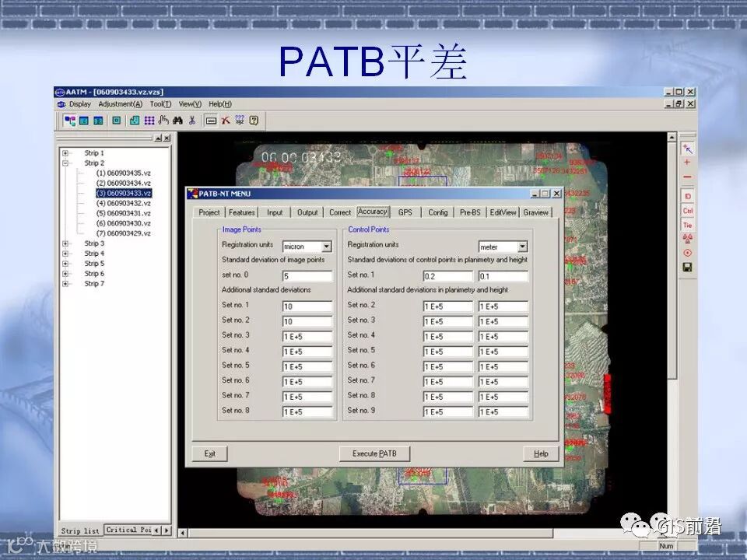
Task: Expand the Strip 3 tree node
Action: point(65,243)
